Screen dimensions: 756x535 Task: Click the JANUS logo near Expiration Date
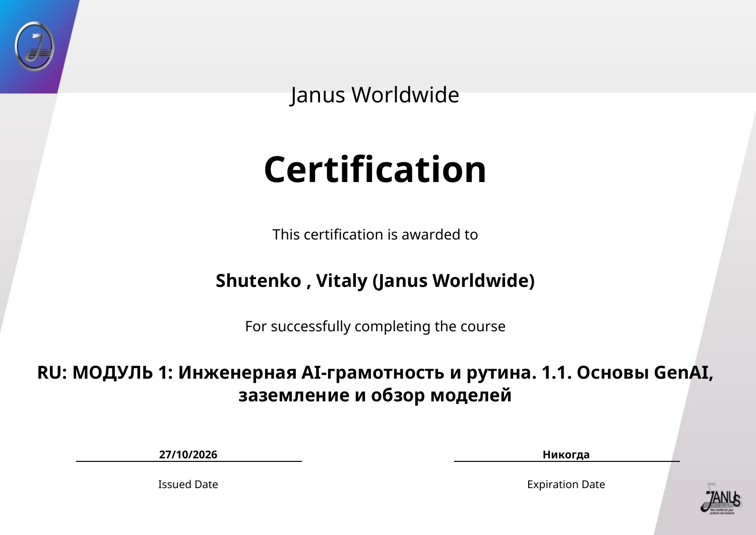[x=720, y=499]
